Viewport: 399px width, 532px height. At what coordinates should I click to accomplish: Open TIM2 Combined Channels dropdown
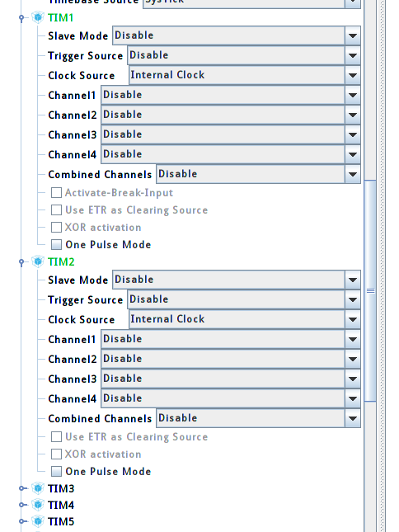(x=258, y=418)
